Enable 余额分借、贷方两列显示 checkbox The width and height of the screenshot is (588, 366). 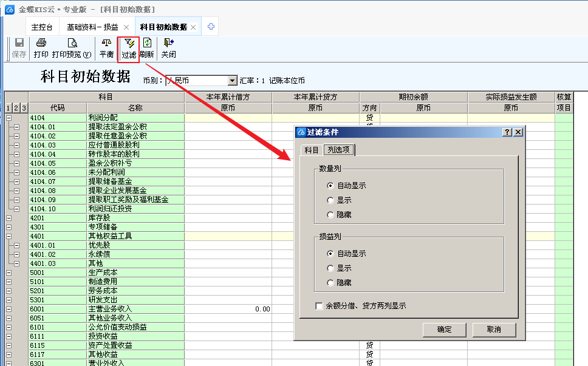(319, 306)
